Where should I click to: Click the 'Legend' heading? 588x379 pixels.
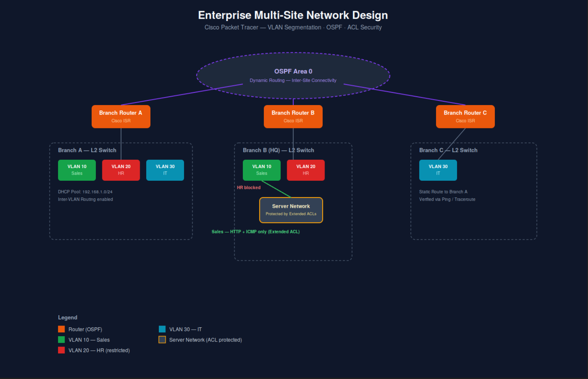(68, 317)
